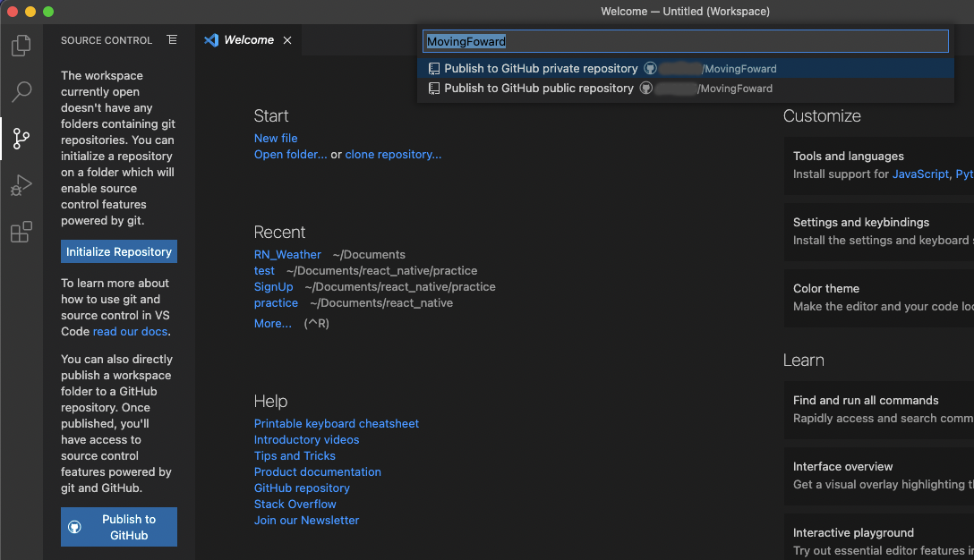Click the Publish to GitHub button
974x560 pixels.
[119, 527]
